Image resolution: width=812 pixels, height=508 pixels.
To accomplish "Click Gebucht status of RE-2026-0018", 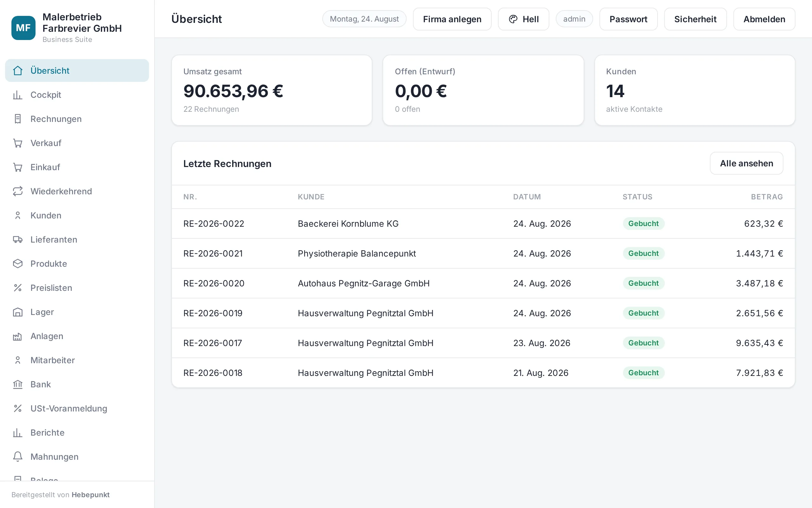I will (643, 373).
